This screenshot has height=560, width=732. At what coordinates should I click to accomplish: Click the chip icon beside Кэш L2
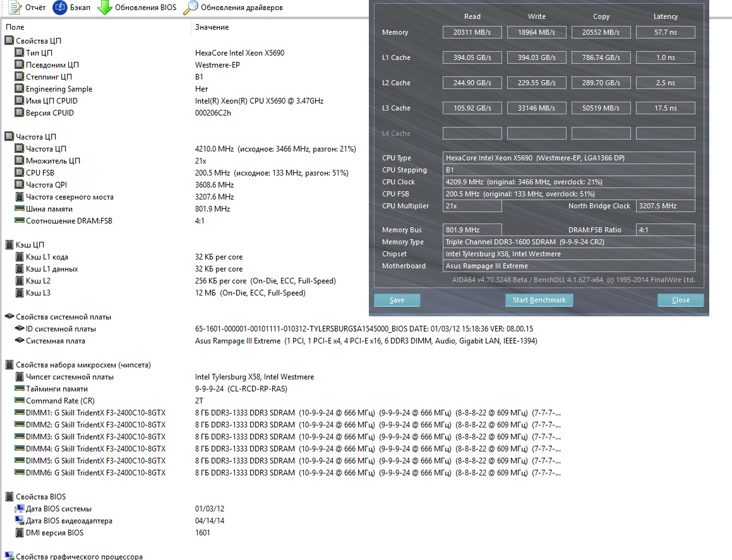[19, 280]
